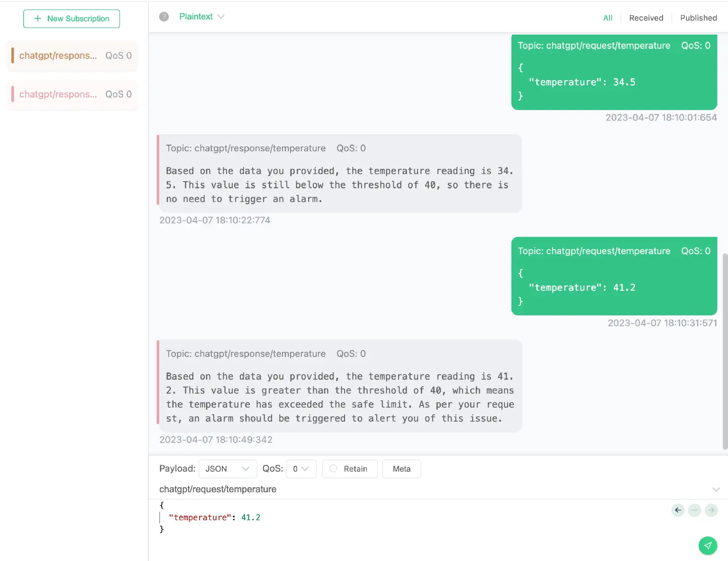Enable the Retain flag
This screenshot has height=561, width=728.
click(x=350, y=469)
